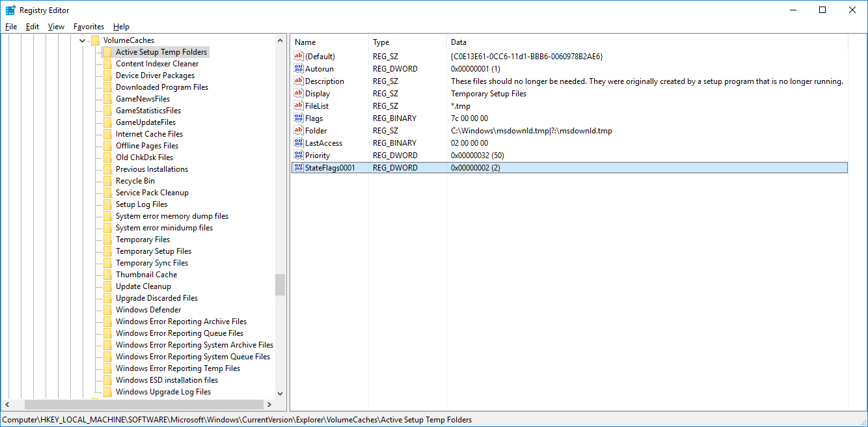Click the DWORD icon beside Priority value
This screenshot has height=427, width=868.
[x=299, y=156]
